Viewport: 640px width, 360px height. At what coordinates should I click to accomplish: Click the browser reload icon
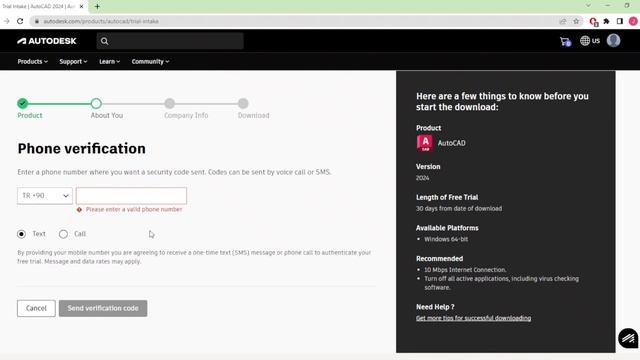pyautogui.click(x=20, y=21)
